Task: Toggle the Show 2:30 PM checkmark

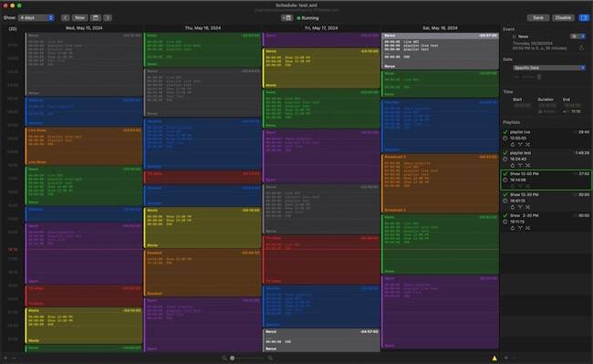Action: click(x=505, y=215)
